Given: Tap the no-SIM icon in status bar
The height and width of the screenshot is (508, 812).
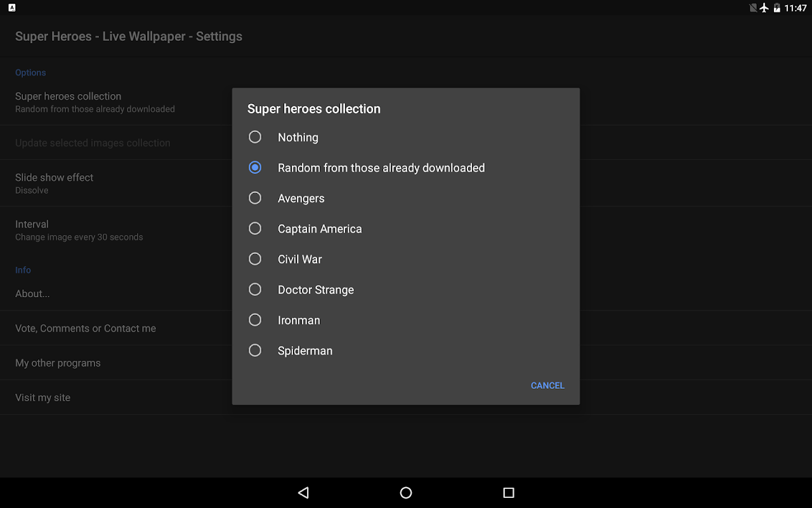Looking at the screenshot, I should click(752, 8).
